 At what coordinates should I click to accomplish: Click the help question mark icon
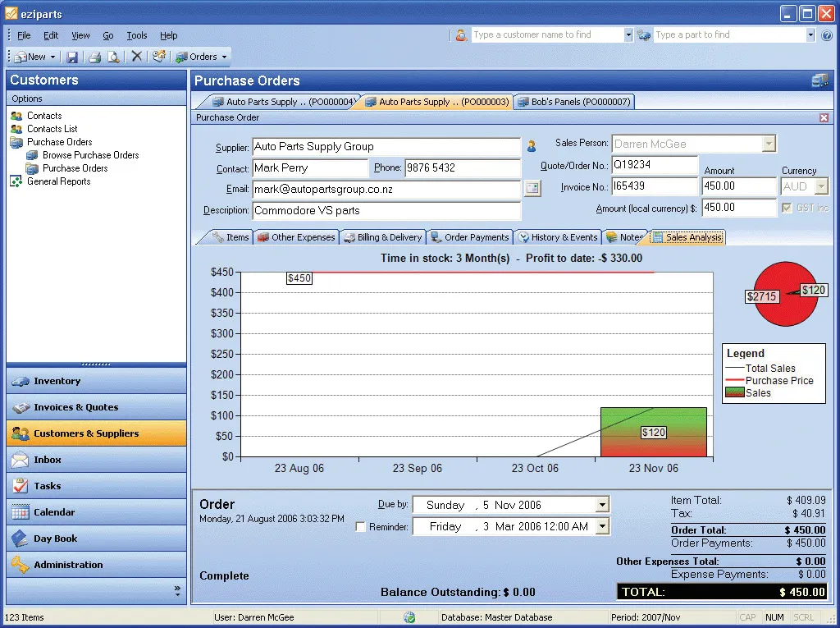[827, 36]
